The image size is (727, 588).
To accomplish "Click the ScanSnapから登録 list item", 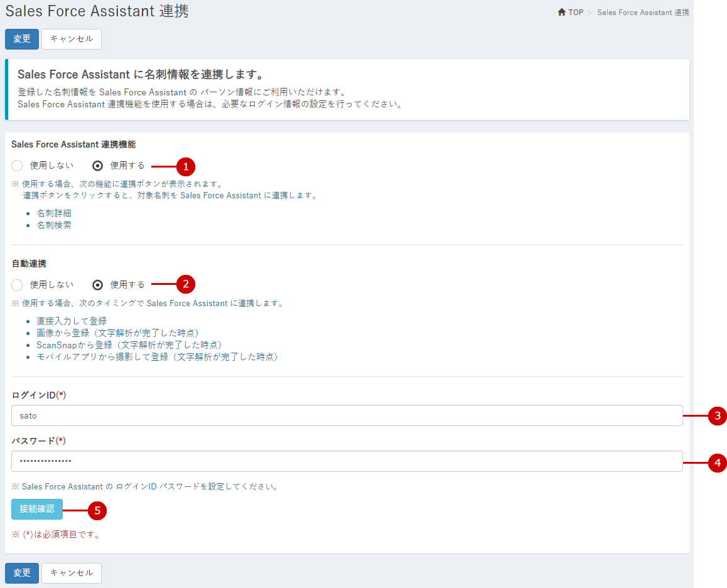I will tap(130, 345).
